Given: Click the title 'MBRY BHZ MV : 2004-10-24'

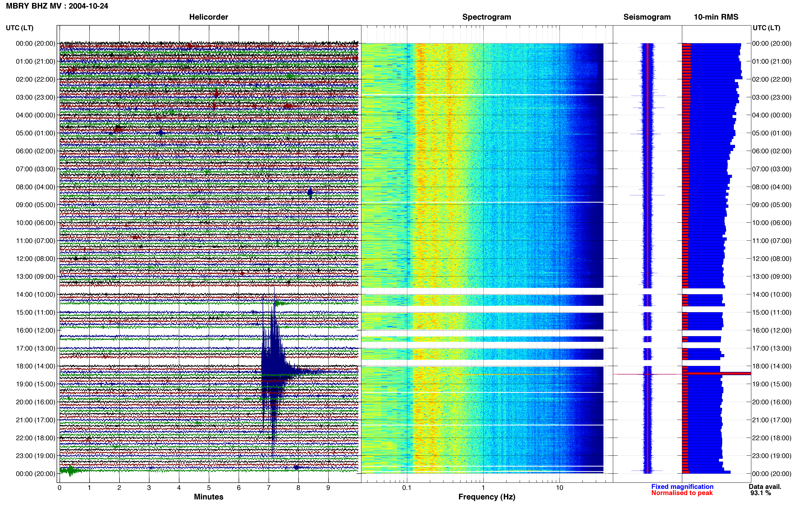Looking at the screenshot, I should [57, 6].
